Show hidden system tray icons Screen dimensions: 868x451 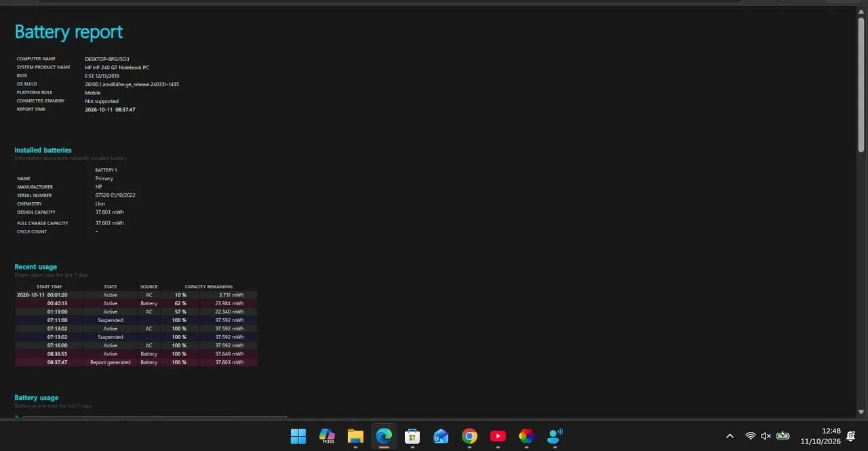click(x=730, y=436)
